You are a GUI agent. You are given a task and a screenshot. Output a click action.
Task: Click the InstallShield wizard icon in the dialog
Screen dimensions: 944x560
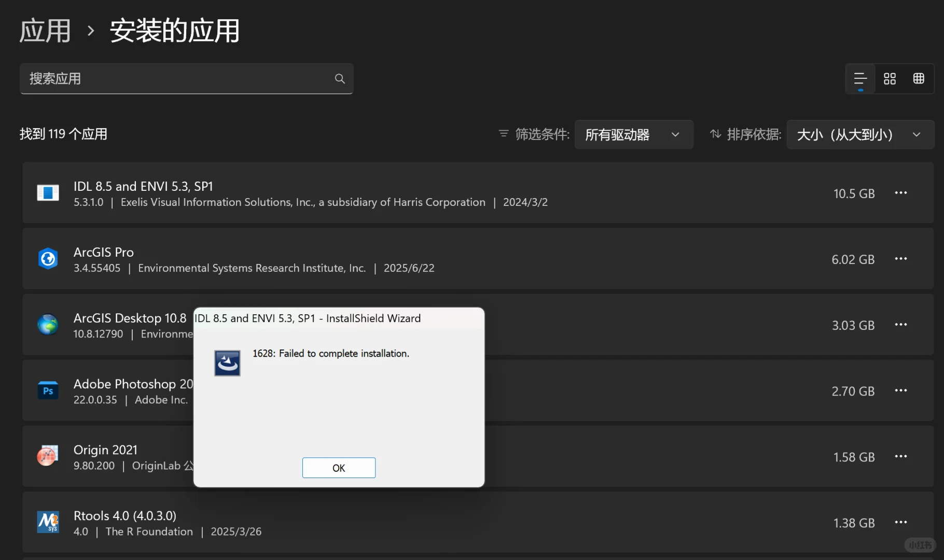(227, 362)
